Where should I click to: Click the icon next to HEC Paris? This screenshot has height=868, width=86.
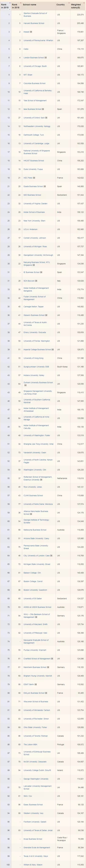click(34, 178)
